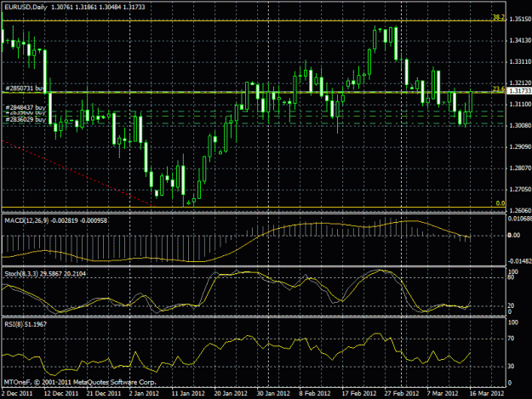Screen dimensions: 532x399
Task: Click the 2 Jan 2012 date label
Action: pyautogui.click(x=144, y=393)
